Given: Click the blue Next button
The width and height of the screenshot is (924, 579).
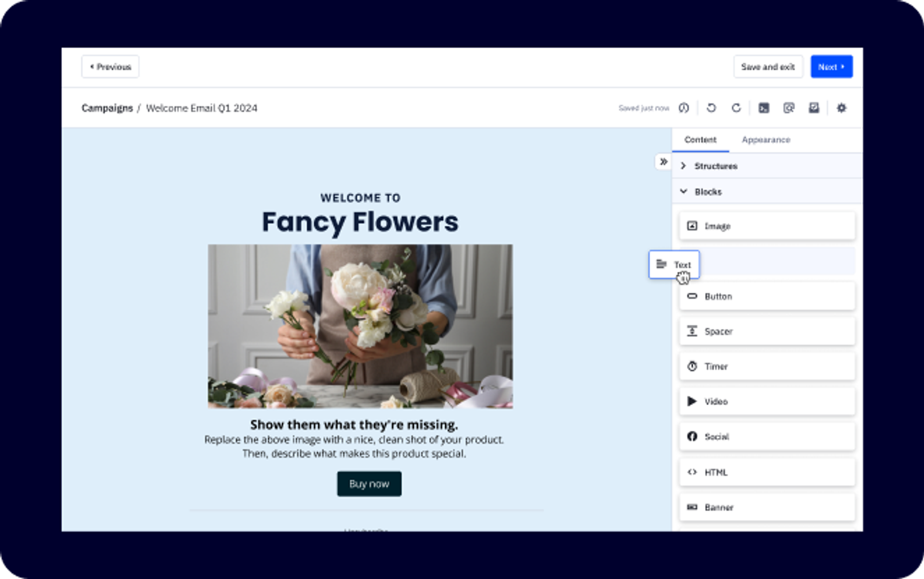Looking at the screenshot, I should 831,67.
